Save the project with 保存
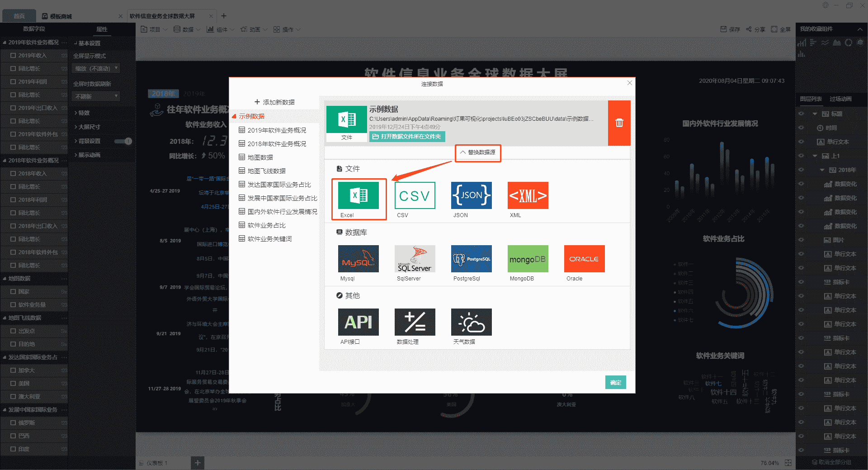The image size is (868, 470). (730, 29)
